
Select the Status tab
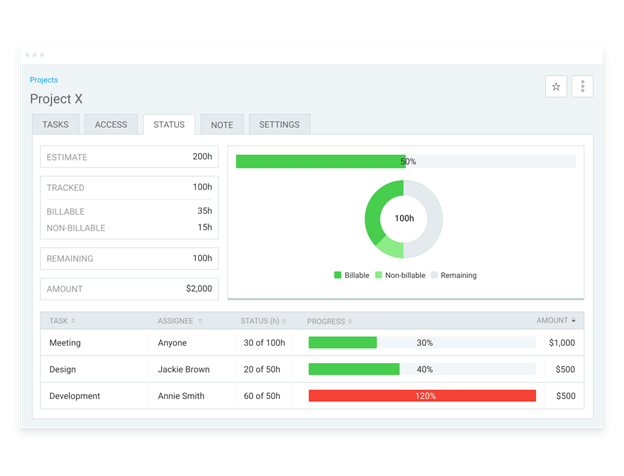(169, 125)
